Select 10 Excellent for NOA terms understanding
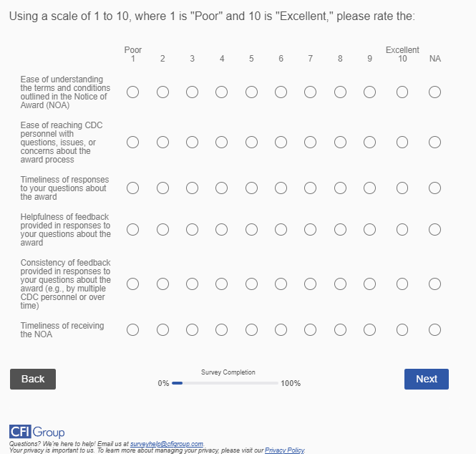Image resolution: width=476 pixels, height=454 pixels. tap(402, 92)
